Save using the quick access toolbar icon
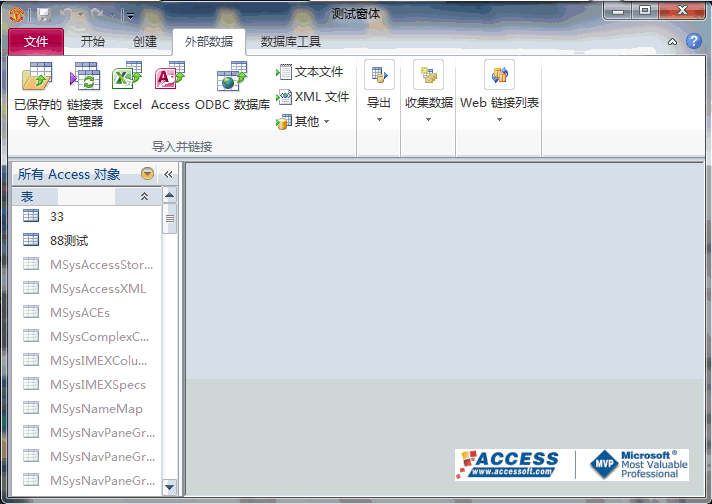Image resolution: width=712 pixels, height=504 pixels. [x=44, y=15]
